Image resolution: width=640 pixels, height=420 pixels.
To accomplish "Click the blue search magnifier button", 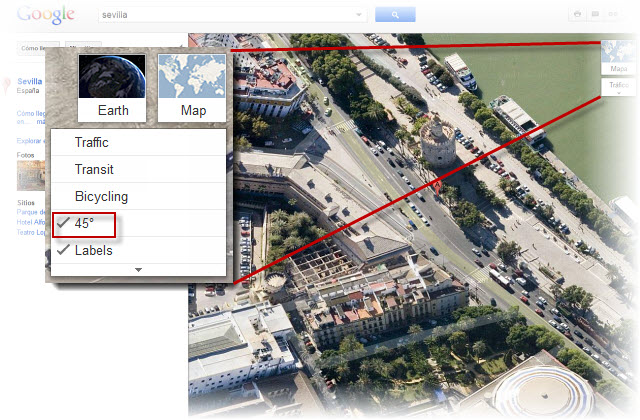I will pyautogui.click(x=395, y=15).
